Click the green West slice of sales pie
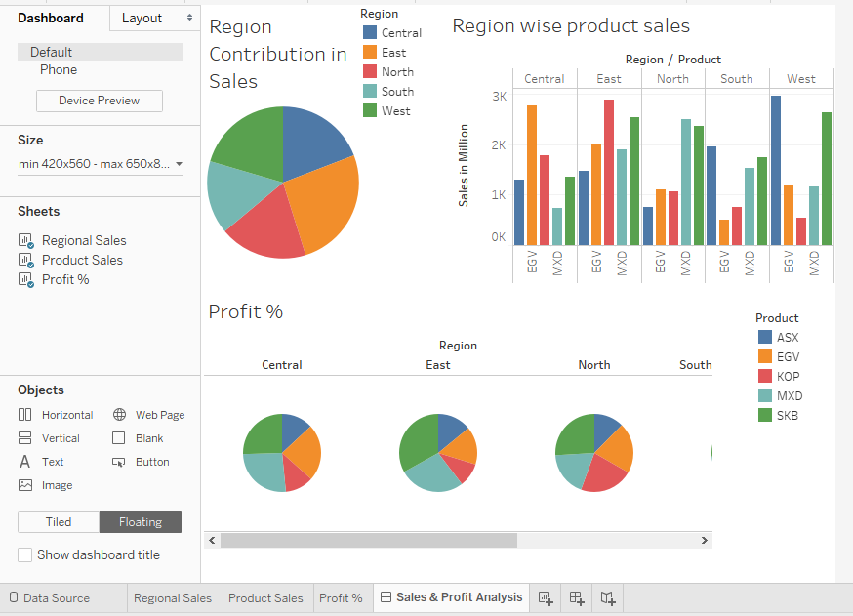Image resolution: width=853 pixels, height=616 pixels. pos(253,144)
